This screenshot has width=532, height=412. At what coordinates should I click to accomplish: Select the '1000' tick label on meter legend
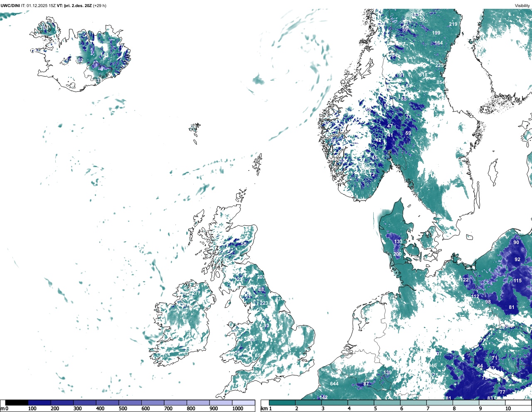pyautogui.click(x=238, y=409)
